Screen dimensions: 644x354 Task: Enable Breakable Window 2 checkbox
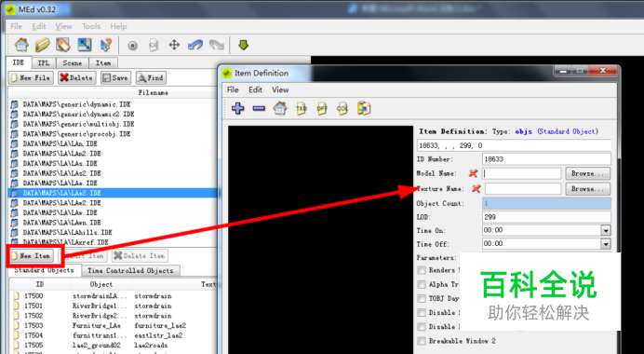pos(422,341)
